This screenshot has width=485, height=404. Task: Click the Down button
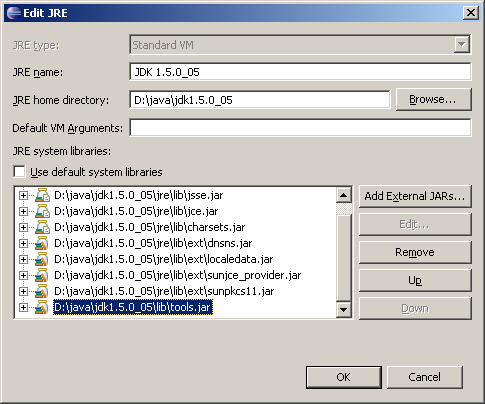(415, 308)
